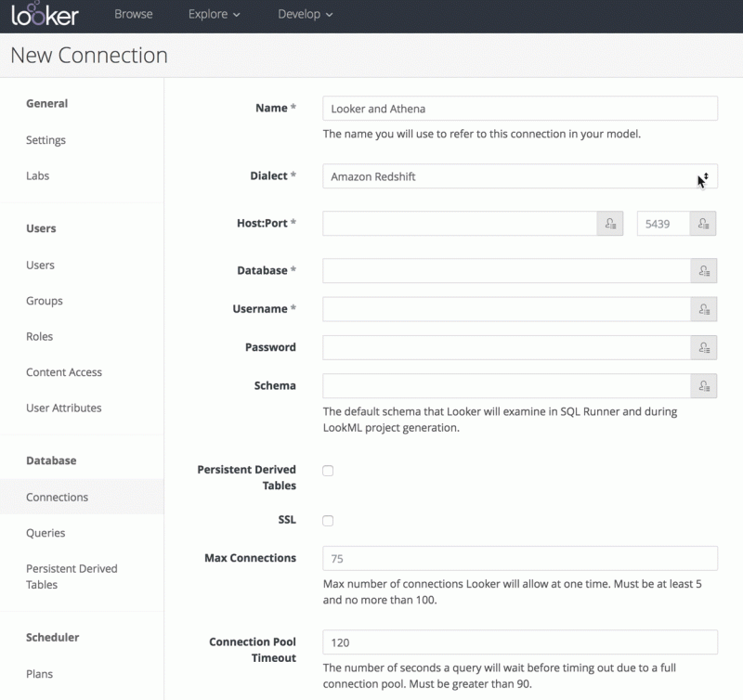
Task: Click user attribute icon beside Password field
Action: (x=704, y=347)
